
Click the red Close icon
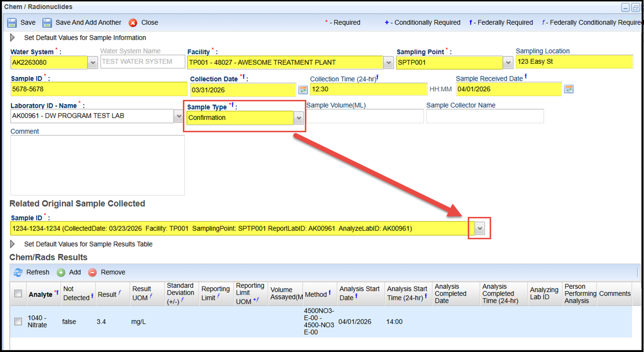click(133, 23)
